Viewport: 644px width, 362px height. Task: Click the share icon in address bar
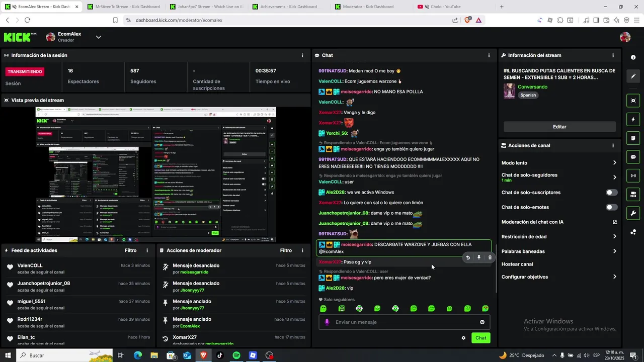(x=455, y=20)
